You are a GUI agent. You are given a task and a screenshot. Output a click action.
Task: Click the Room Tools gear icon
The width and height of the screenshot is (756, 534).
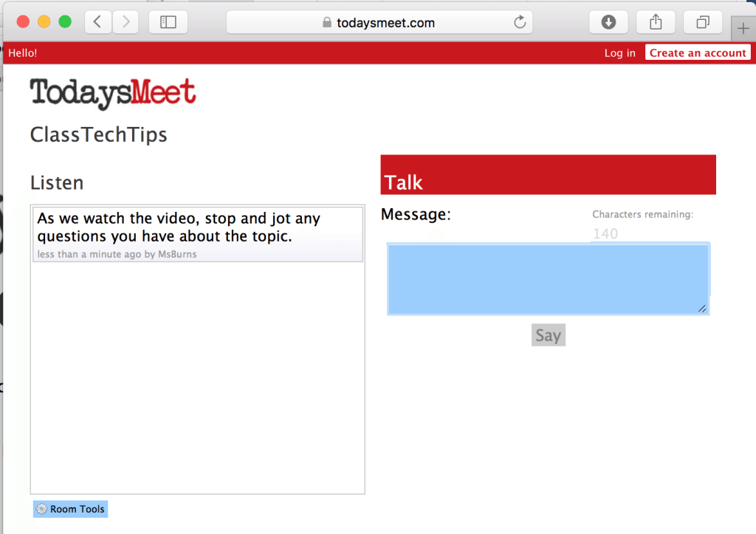(41, 509)
